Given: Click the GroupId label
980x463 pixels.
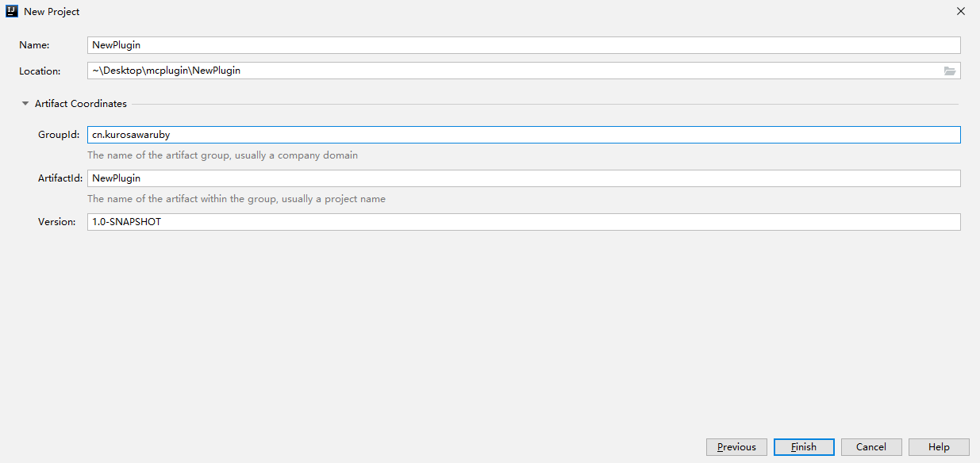Looking at the screenshot, I should click(x=59, y=135).
